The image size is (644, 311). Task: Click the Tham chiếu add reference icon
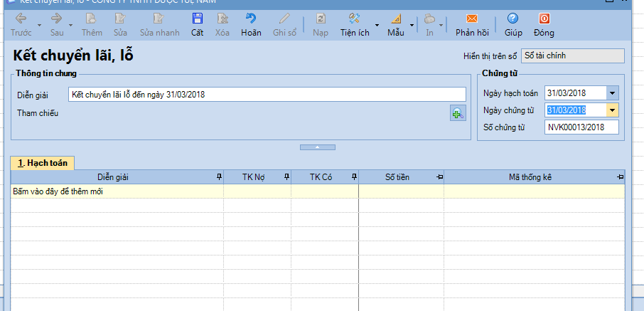[x=458, y=113]
